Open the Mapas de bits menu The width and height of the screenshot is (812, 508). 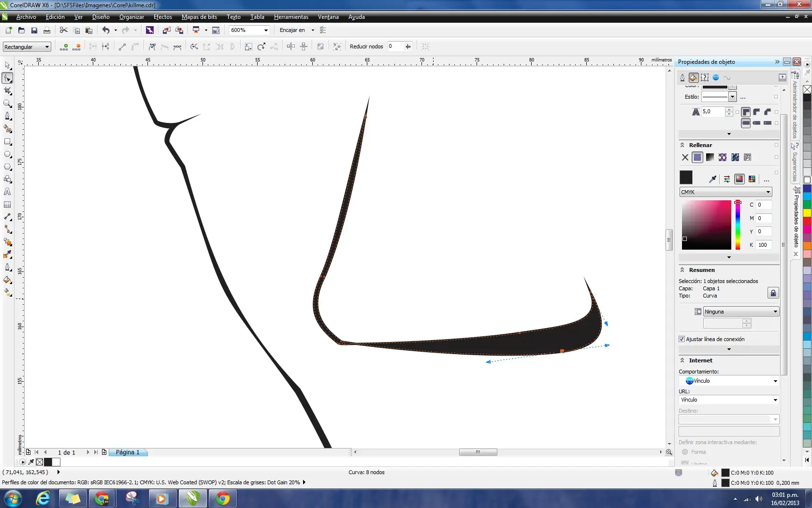(x=199, y=17)
